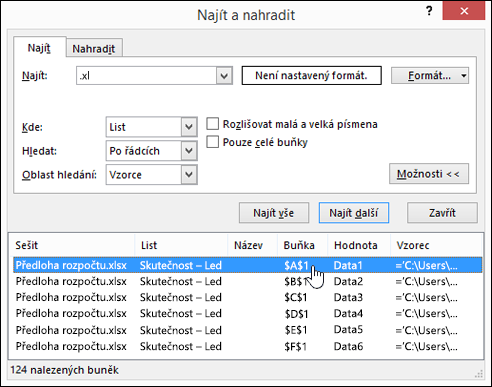
Task: Select the result row with cell $F$1
Action: [247, 346]
